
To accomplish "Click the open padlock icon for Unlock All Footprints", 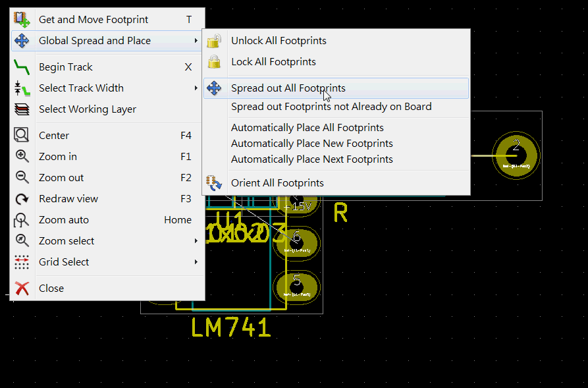I will 214,41.
